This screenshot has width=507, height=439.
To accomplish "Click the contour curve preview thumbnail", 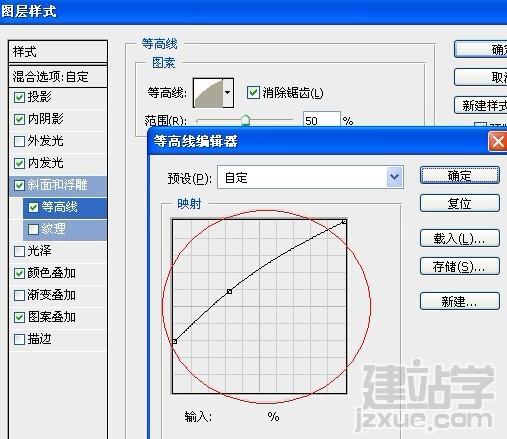I will tap(208, 93).
